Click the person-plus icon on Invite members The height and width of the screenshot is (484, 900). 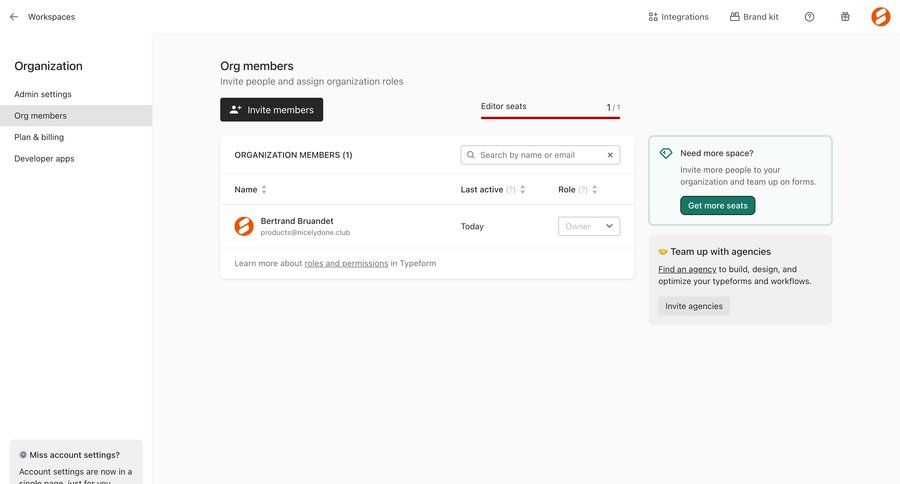pyautogui.click(x=235, y=110)
